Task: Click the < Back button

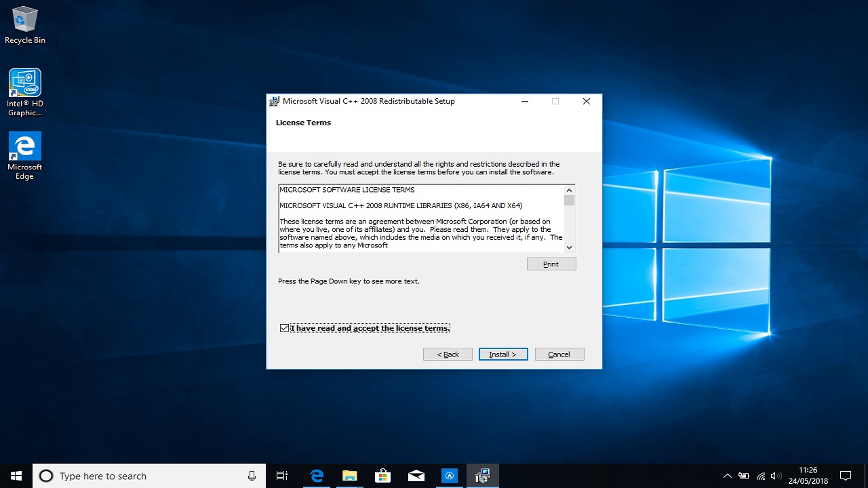Action: click(448, 354)
